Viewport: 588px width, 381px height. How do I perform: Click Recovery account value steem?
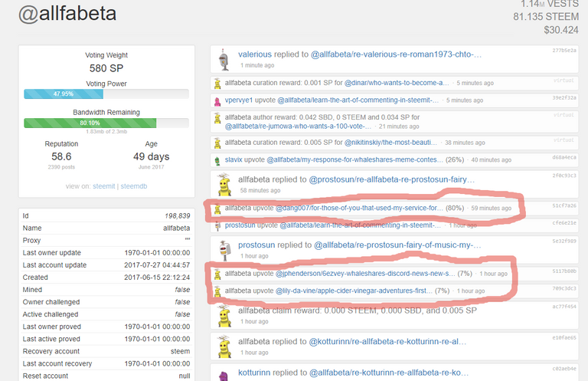181,351
